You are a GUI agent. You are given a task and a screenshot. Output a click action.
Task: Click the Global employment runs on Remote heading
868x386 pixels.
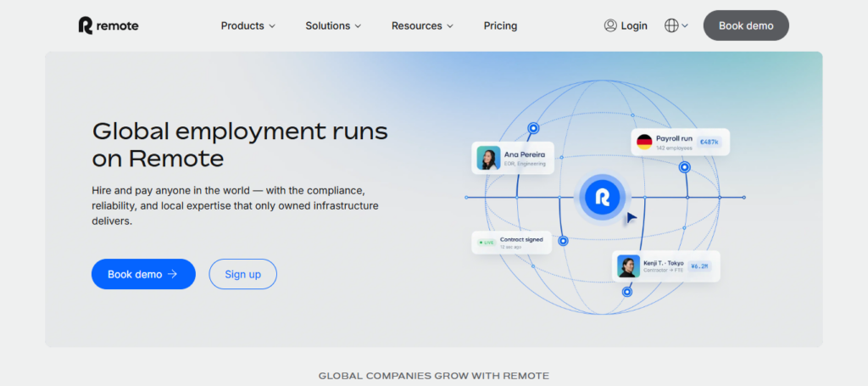tap(240, 144)
